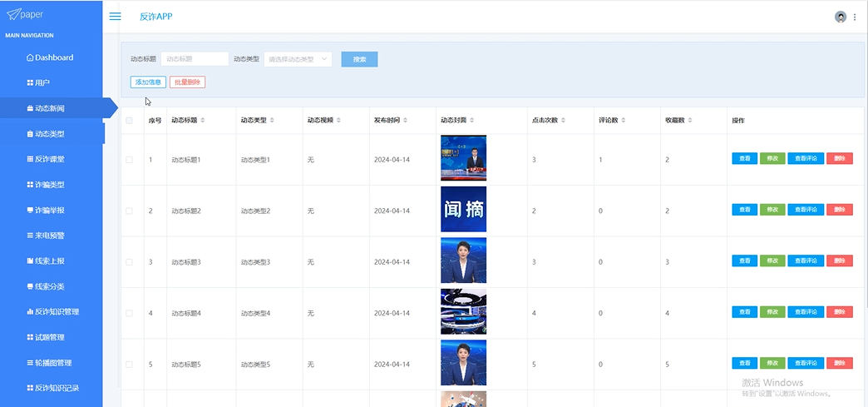
Task: Sort table by 点击次数 column arrows
Action: click(563, 121)
